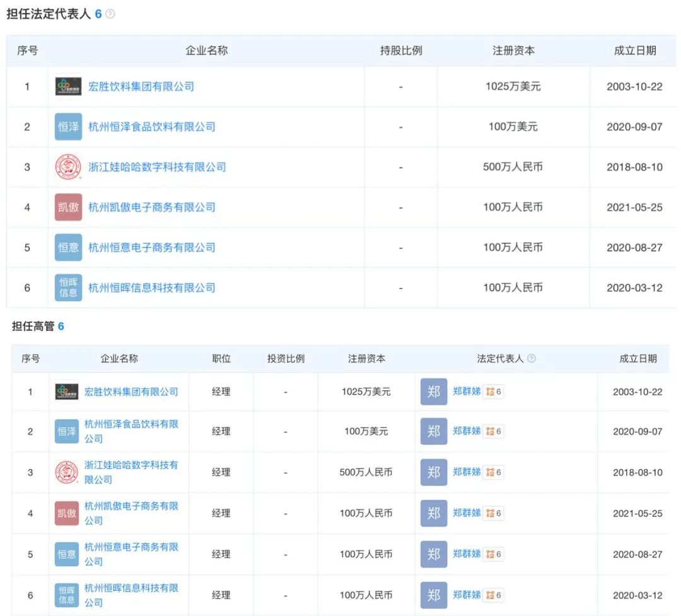Click relation badge 6 in the 杭州恒晖 executive row
The image size is (681, 616).
(494, 595)
